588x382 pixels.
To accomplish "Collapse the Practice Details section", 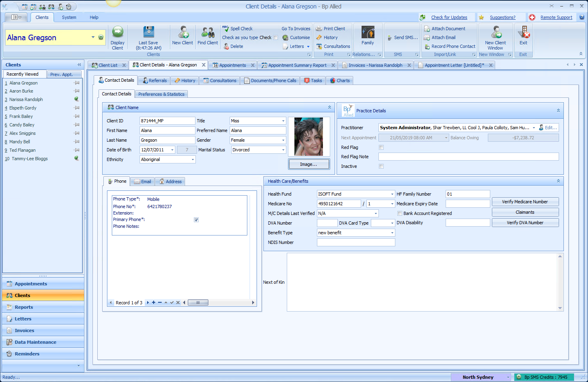I will click(x=558, y=110).
